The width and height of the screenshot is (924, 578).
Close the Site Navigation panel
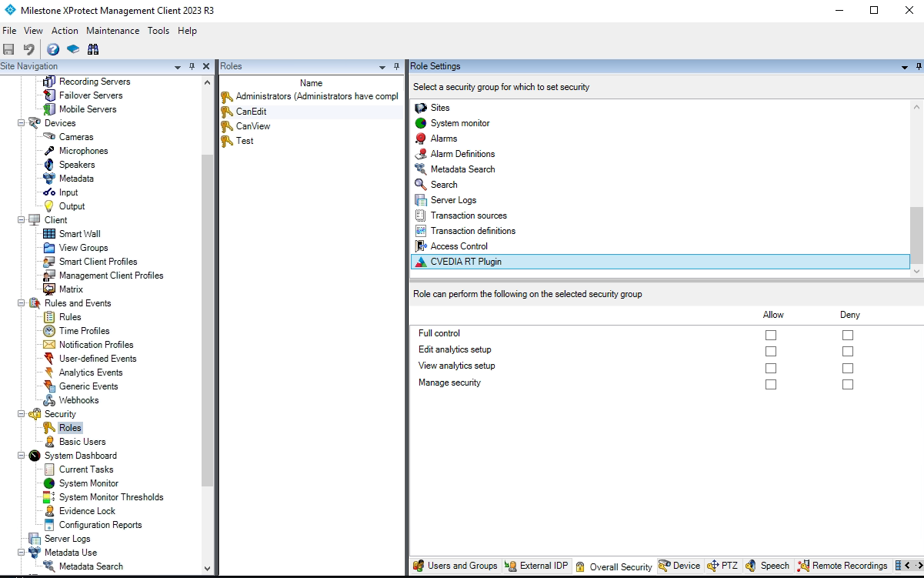point(206,67)
